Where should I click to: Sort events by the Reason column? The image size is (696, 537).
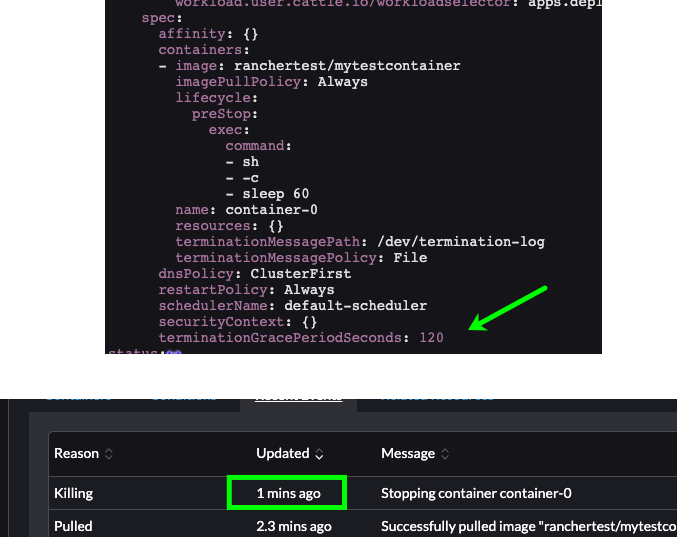[83, 454]
